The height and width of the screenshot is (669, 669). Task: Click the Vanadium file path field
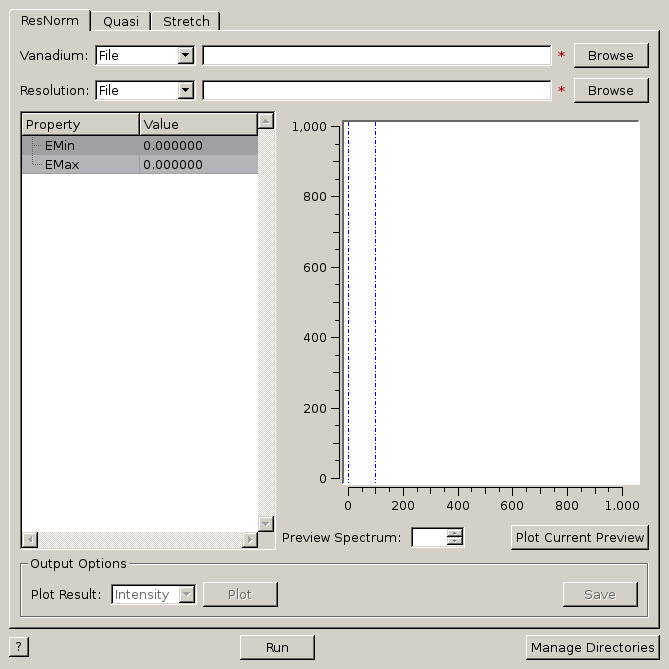pos(376,55)
